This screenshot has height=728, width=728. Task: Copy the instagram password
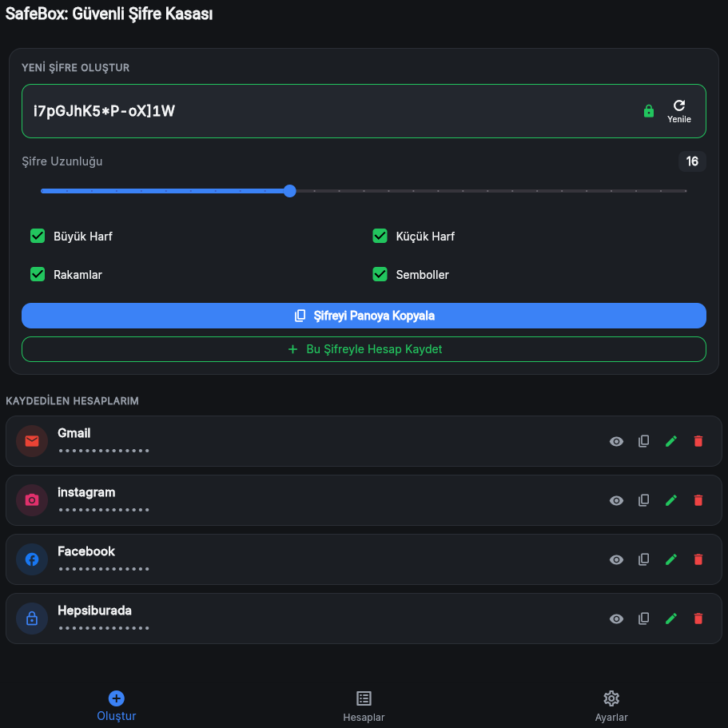[643, 500]
